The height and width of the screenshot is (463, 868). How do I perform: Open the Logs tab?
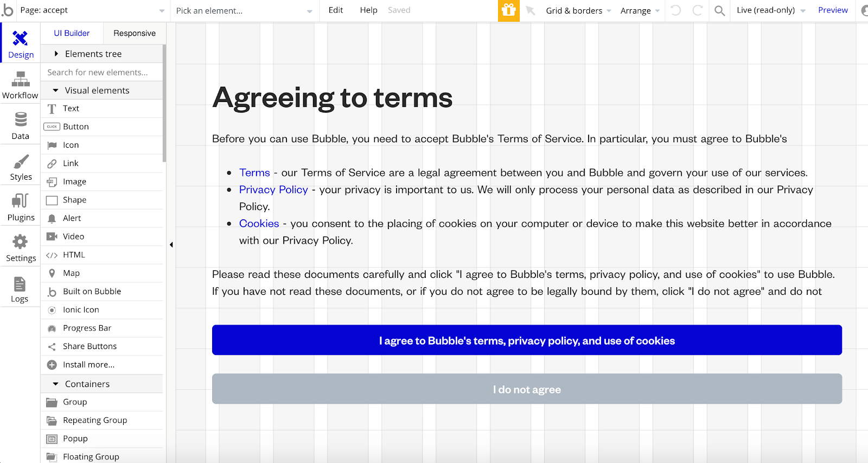(21, 288)
